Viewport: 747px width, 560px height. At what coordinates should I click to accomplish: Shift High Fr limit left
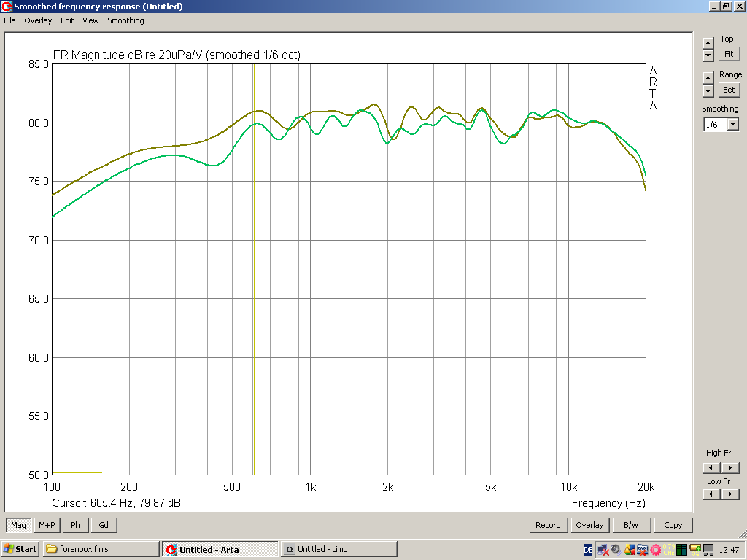coord(711,467)
